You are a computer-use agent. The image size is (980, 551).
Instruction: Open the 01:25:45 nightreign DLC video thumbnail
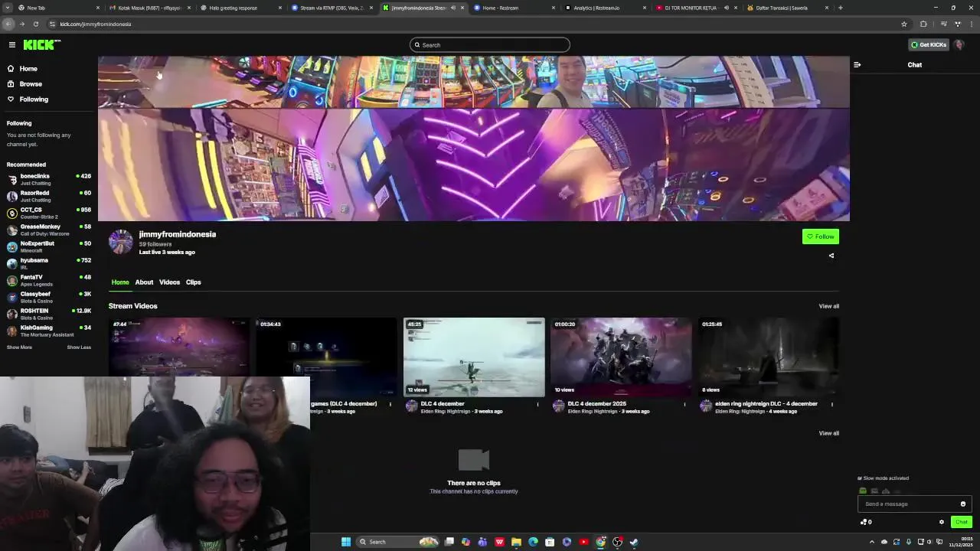tap(768, 357)
